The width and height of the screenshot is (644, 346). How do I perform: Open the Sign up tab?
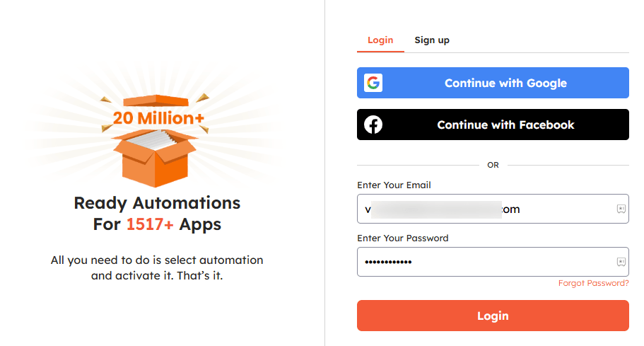tap(432, 40)
